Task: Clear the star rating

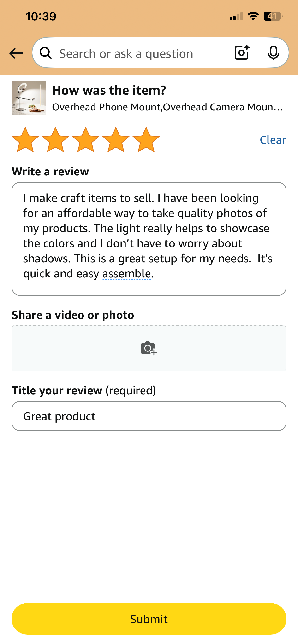Action: pos(273,140)
